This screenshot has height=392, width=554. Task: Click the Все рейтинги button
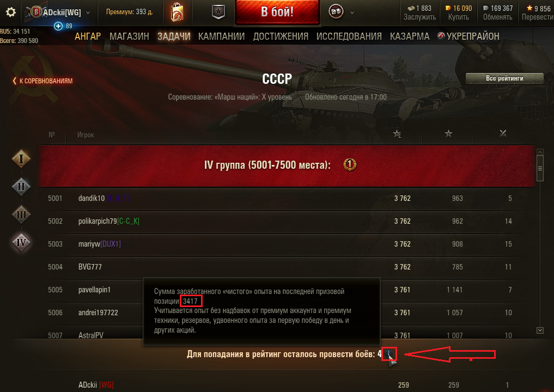coord(504,78)
